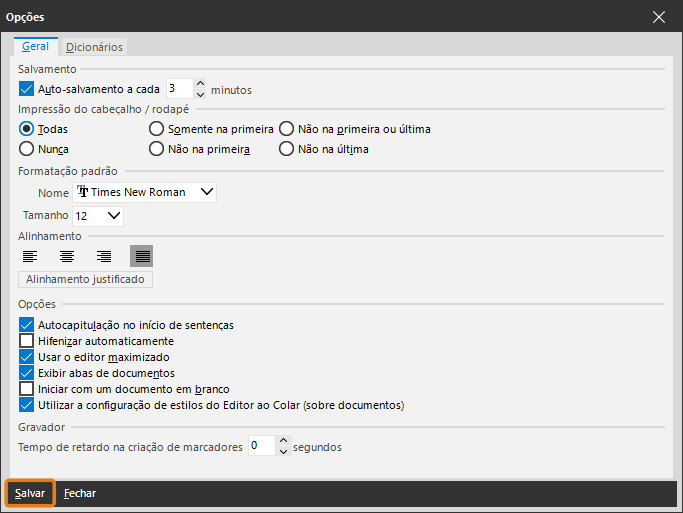Image resolution: width=683 pixels, height=513 pixels.
Task: Uncheck Exibir abas de documentos
Action: click(26, 373)
